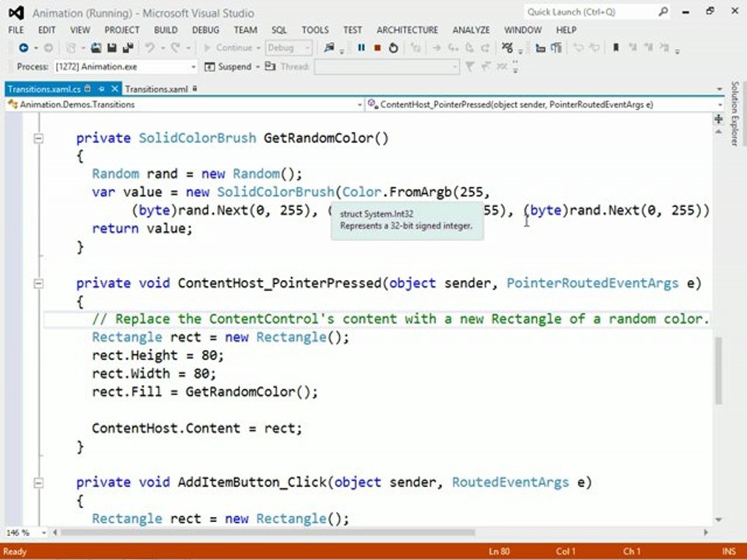
Task: Close the Transitions.xaml.cs tab
Action: (x=114, y=89)
